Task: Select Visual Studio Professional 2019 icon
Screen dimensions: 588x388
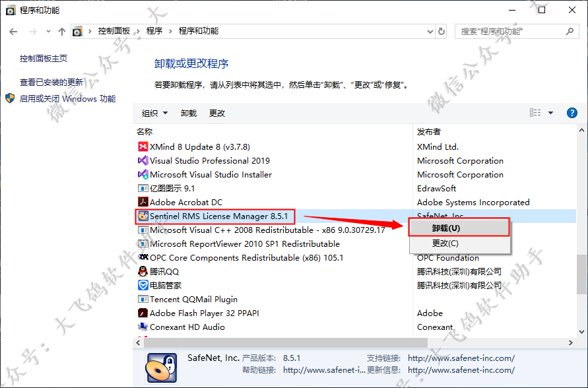Action: point(143,160)
